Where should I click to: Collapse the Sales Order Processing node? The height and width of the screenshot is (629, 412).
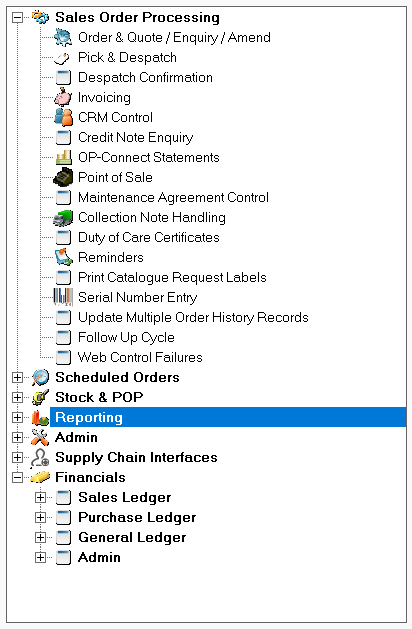point(17,18)
